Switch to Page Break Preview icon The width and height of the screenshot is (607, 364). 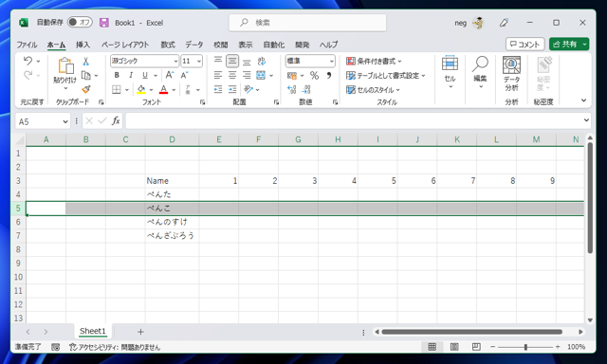(x=476, y=347)
